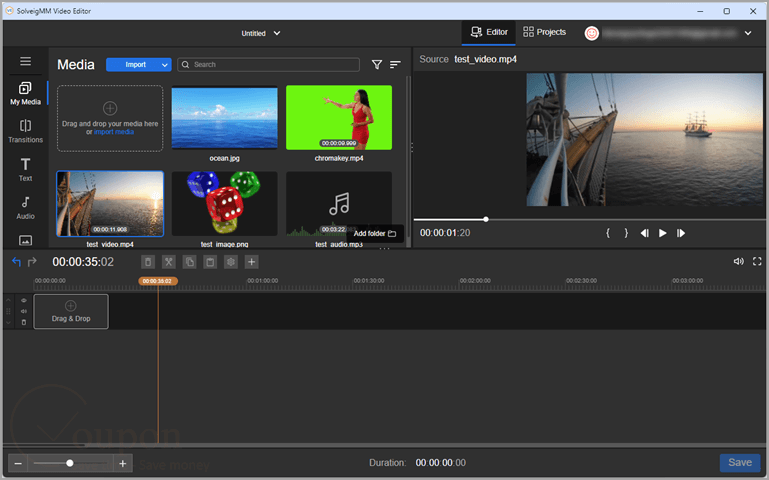Screen dimensions: 769x480
Task: Open the user account avatar
Action: pyautogui.click(x=591, y=33)
